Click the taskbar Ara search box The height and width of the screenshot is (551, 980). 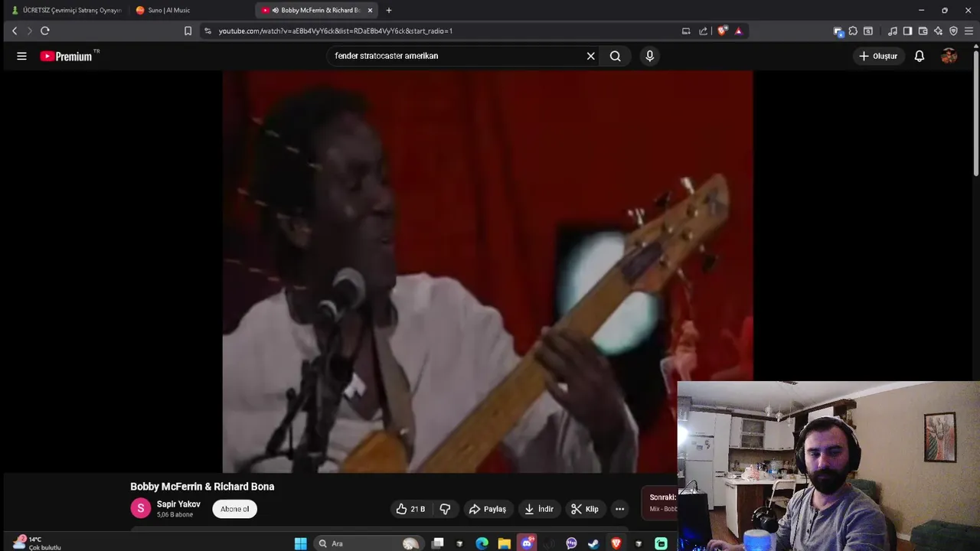[368, 543]
